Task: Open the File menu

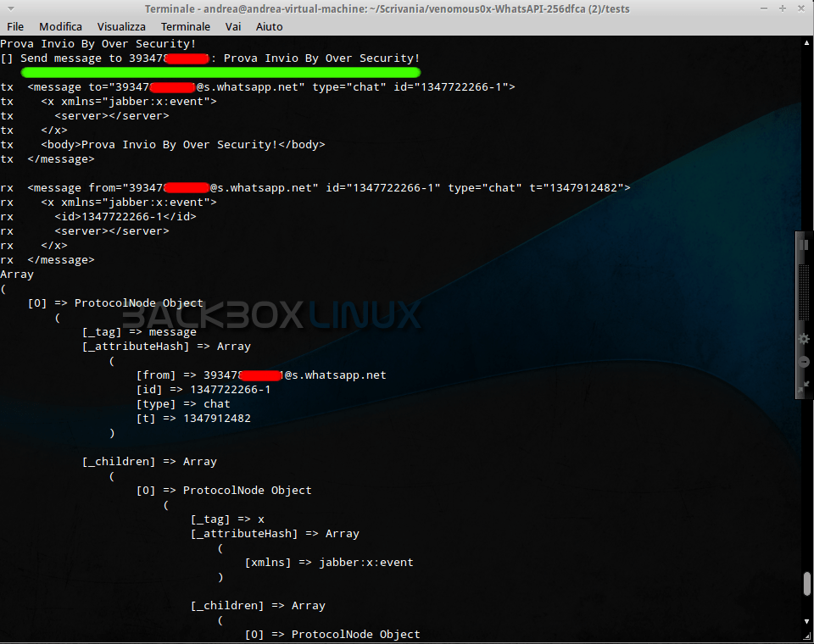Action: [x=15, y=26]
